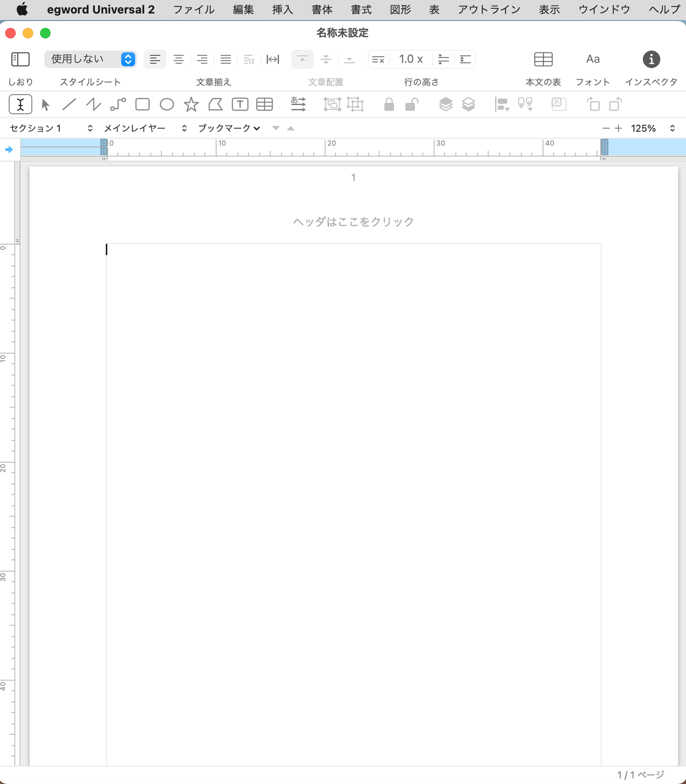Image resolution: width=686 pixels, height=784 pixels.
Task: Select the rectangle shape tool
Action: click(143, 104)
